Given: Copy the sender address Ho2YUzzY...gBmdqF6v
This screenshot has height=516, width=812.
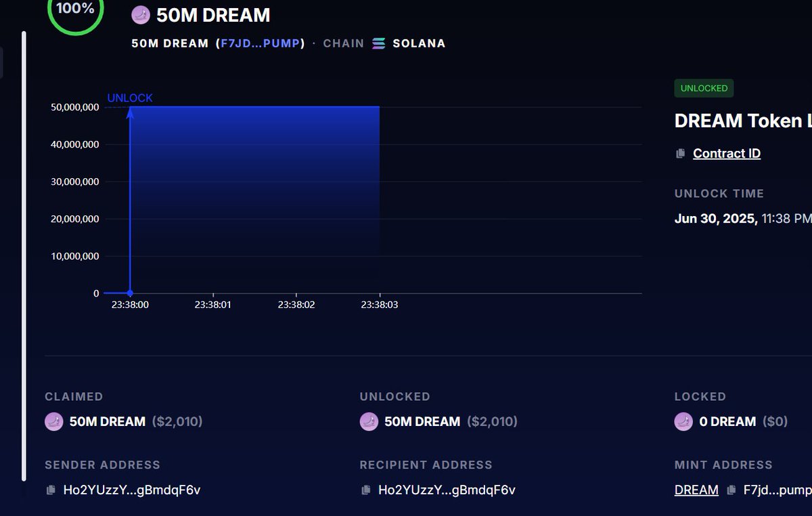Looking at the screenshot, I should point(51,490).
